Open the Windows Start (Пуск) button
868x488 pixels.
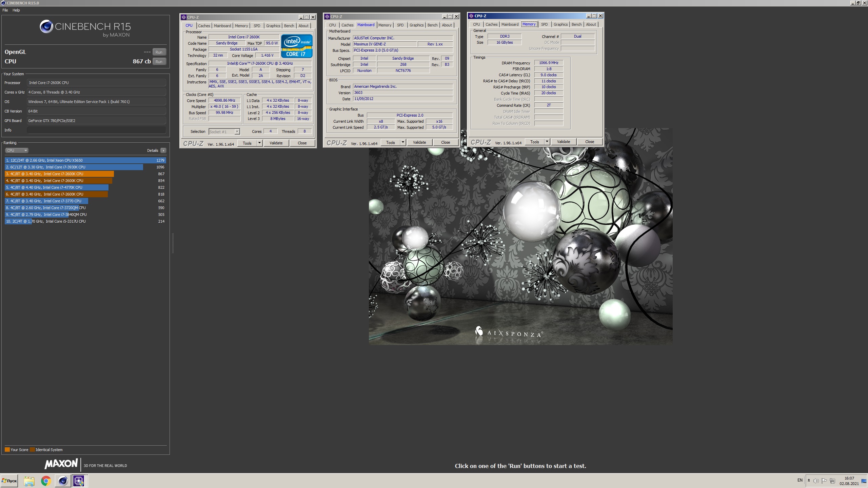(x=9, y=481)
